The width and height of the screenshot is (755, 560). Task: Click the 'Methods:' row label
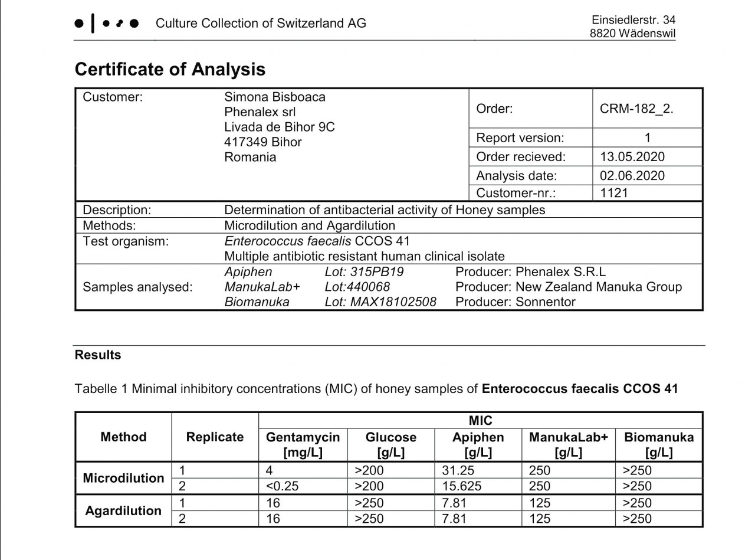click(x=109, y=225)
